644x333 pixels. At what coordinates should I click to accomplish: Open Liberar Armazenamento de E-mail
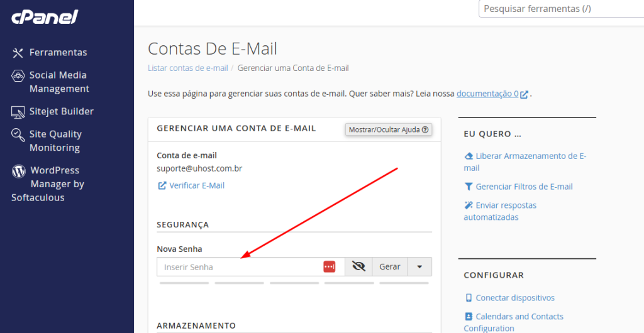pyautogui.click(x=525, y=162)
